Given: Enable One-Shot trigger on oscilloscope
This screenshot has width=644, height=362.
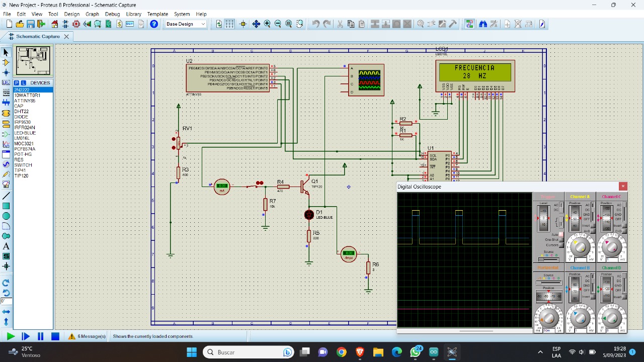Looking at the screenshot, I should [561, 240].
